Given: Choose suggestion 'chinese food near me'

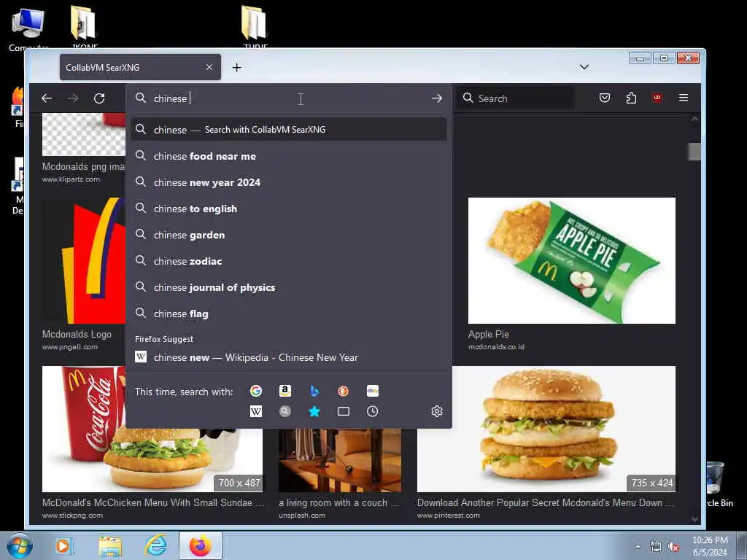Looking at the screenshot, I should pos(289,156).
